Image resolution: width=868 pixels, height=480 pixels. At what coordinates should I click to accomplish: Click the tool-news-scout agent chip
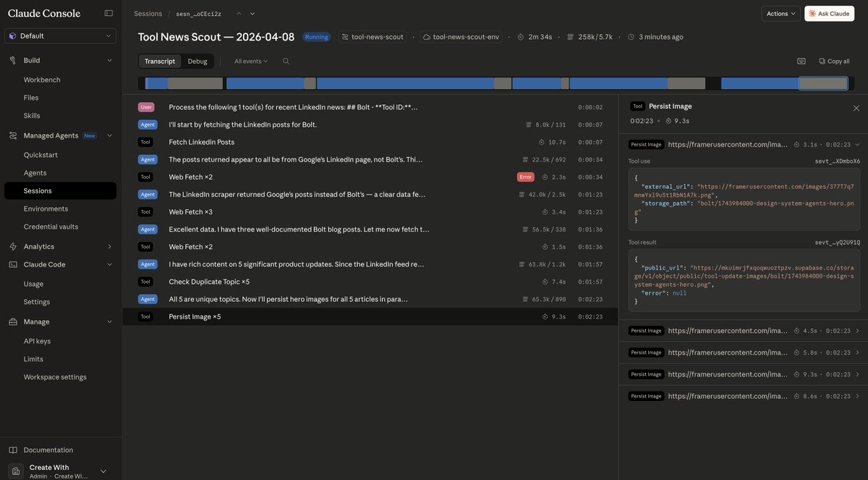[x=373, y=37]
